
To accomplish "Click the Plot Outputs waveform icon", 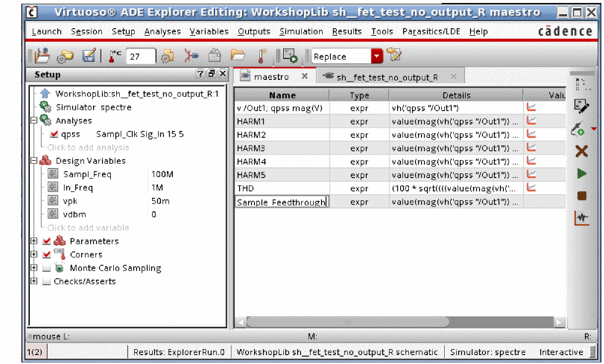I will coord(582,218).
